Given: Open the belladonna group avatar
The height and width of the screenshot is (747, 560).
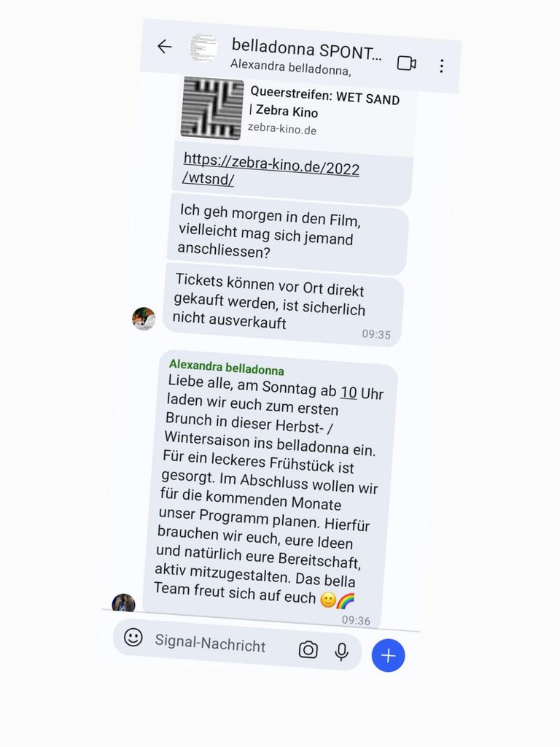Looking at the screenshot, I should point(203,48).
